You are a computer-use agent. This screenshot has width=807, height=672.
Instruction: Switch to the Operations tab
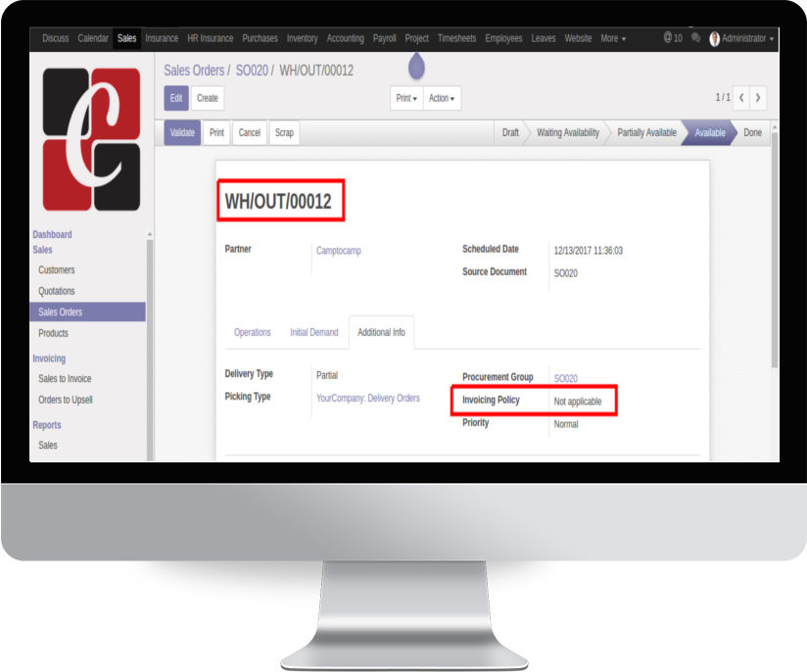(x=253, y=333)
